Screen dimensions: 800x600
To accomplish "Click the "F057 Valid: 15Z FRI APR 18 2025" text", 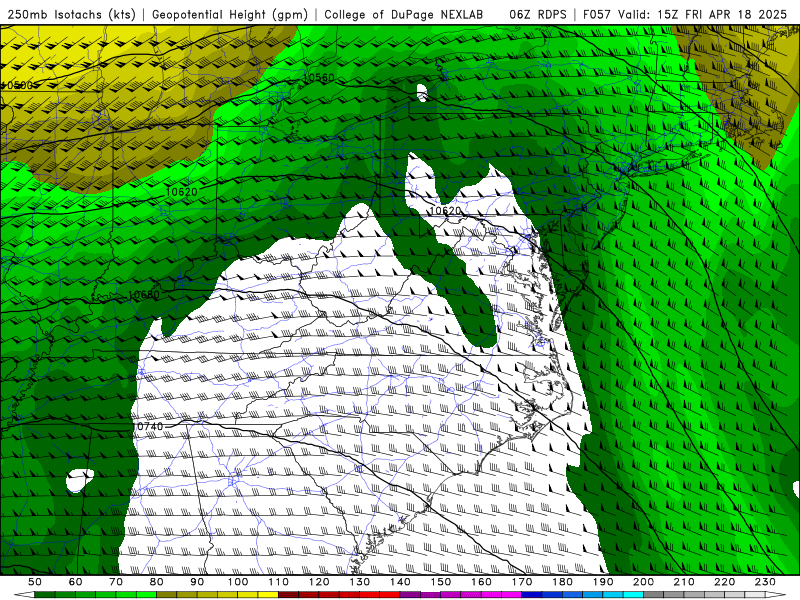I will (685, 15).
